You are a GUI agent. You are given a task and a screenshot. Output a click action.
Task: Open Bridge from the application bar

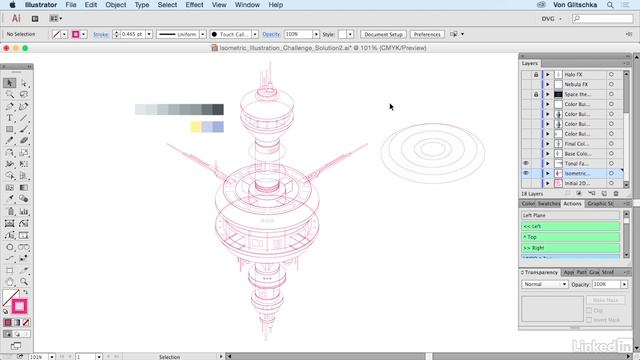tap(35, 19)
